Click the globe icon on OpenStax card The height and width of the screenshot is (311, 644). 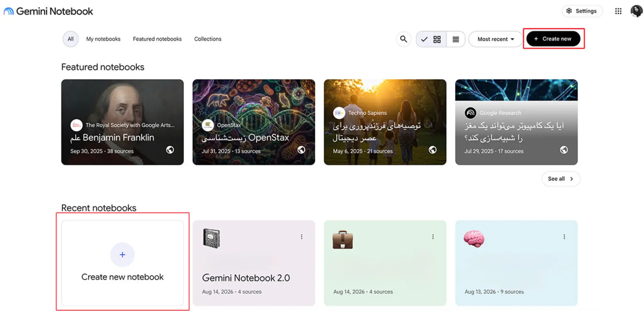coord(301,150)
